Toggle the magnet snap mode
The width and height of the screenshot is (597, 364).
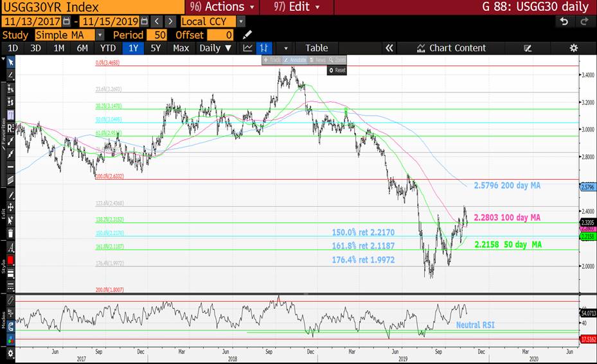[10, 326]
